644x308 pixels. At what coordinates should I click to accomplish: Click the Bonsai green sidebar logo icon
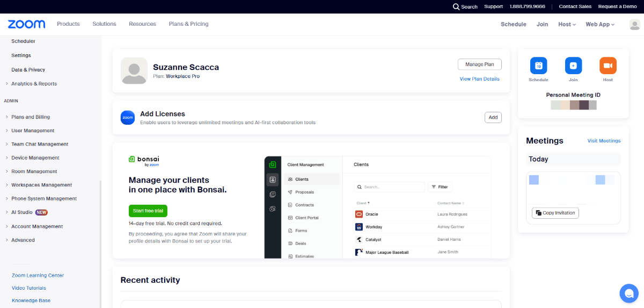click(273, 164)
